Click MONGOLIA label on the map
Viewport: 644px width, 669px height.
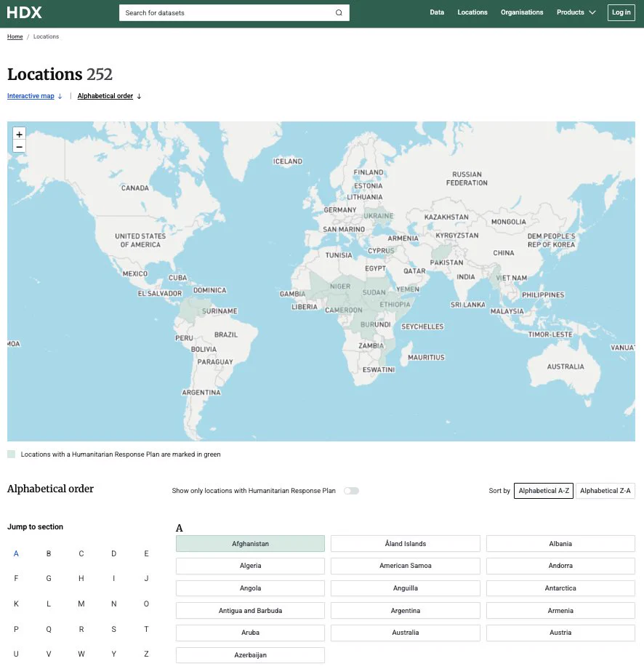[509, 222]
